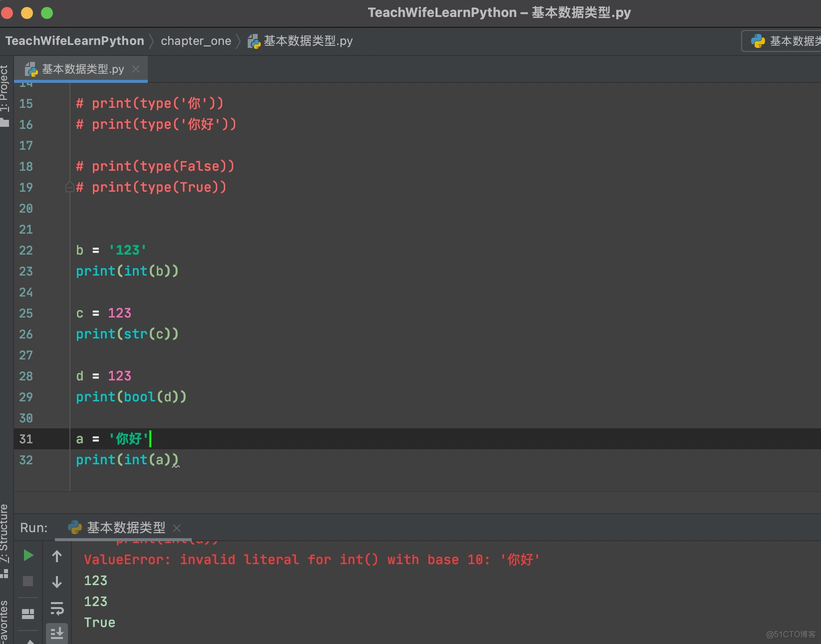Click the Project folder icon in left strip

[x=4, y=122]
